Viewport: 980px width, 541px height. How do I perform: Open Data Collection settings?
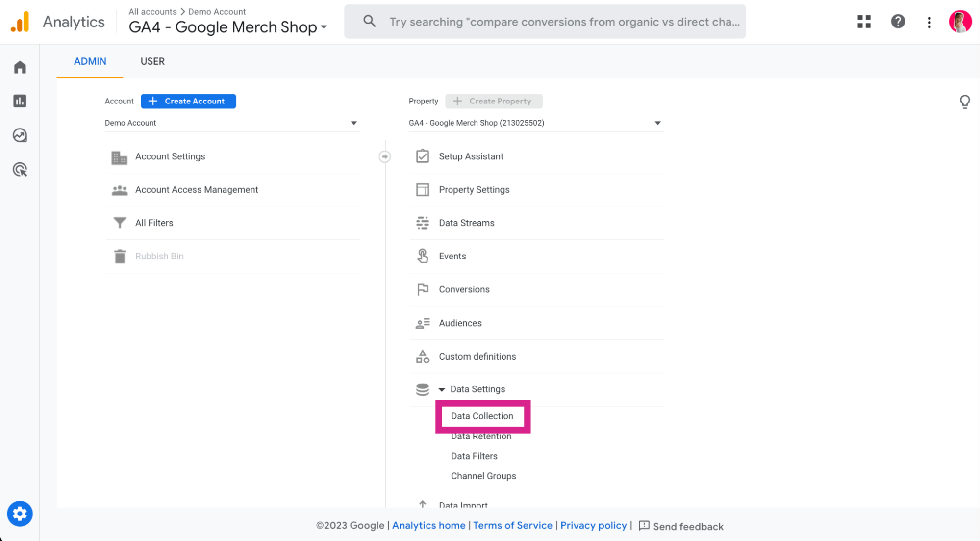(482, 416)
